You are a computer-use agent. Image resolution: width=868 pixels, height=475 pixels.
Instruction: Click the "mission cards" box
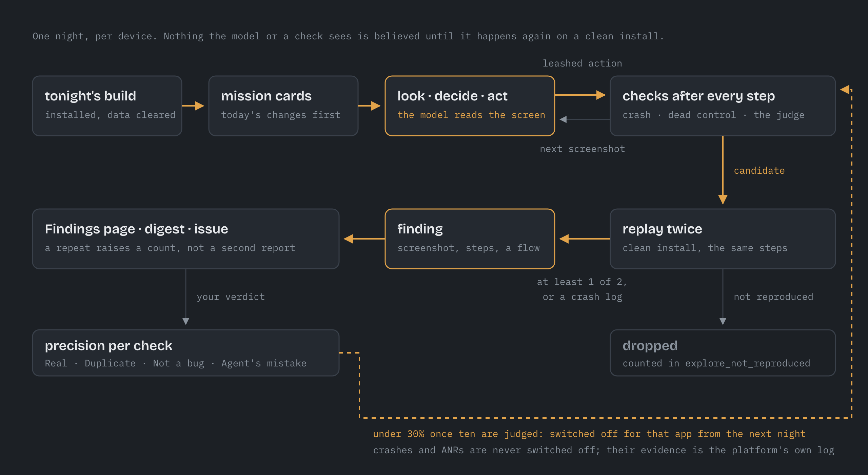[283, 106]
